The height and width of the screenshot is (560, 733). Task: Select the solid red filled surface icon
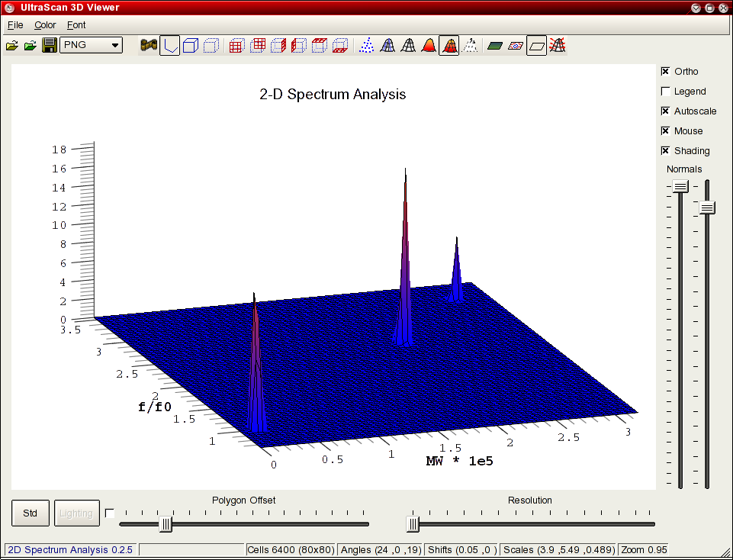[429, 46]
